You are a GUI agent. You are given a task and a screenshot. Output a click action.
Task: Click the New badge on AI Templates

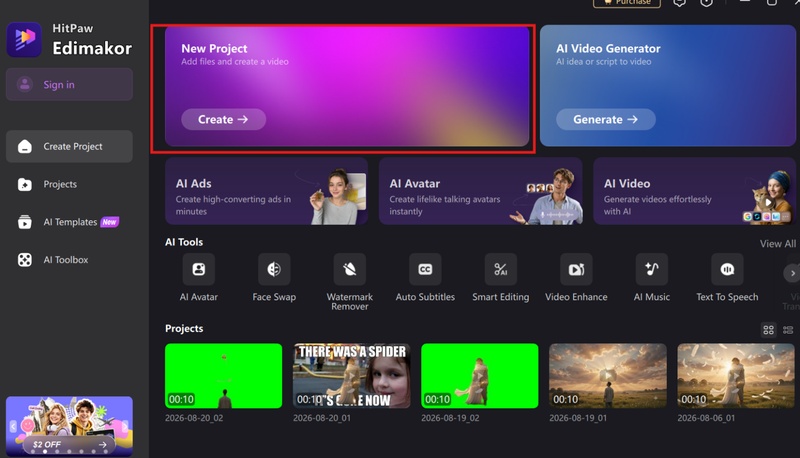click(x=109, y=222)
